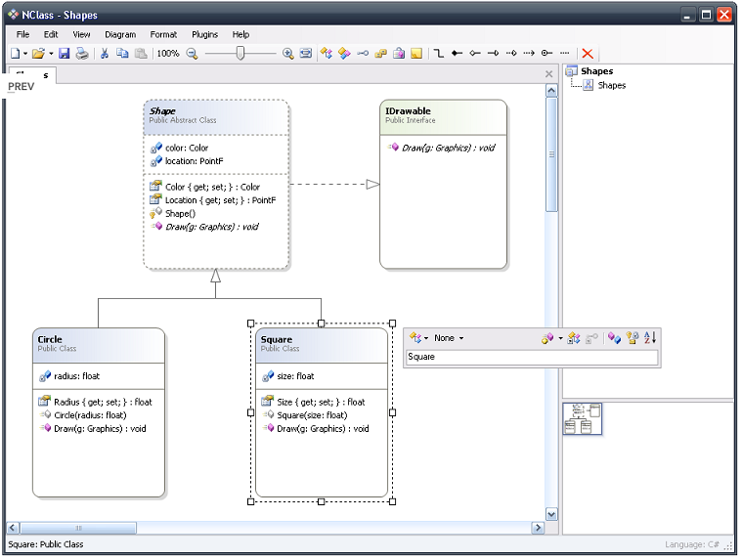The image size is (742, 560).
Task: Click the diagram overview thumbnail
Action: (582, 419)
